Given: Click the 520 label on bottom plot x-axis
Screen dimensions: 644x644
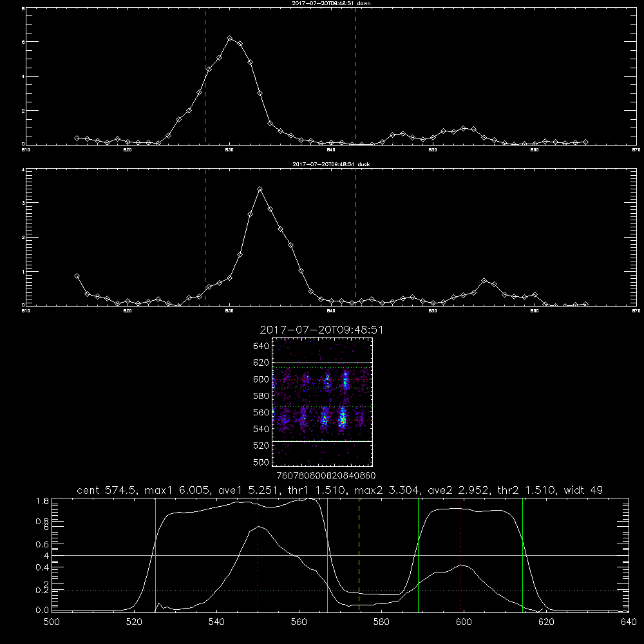Looking at the screenshot, I should click(134, 622).
